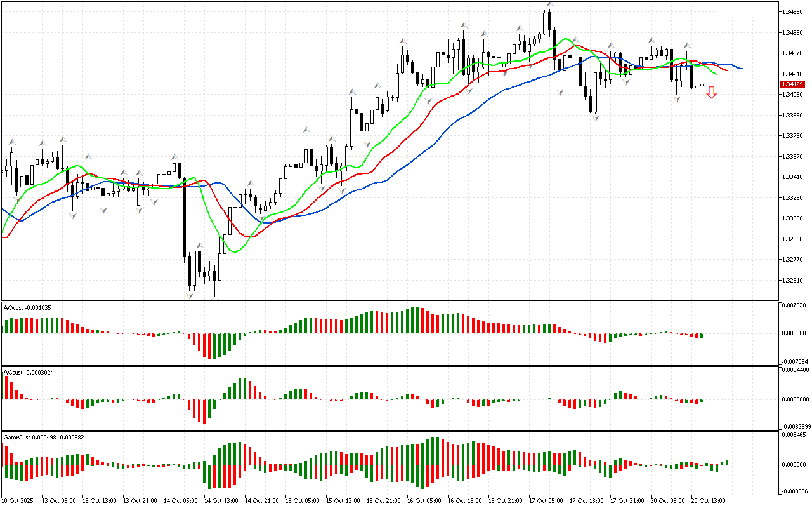This screenshot has height=508, width=812.
Task: Click the fractal arrow under the 17 Oct 13:00 low
Action: pos(596,117)
